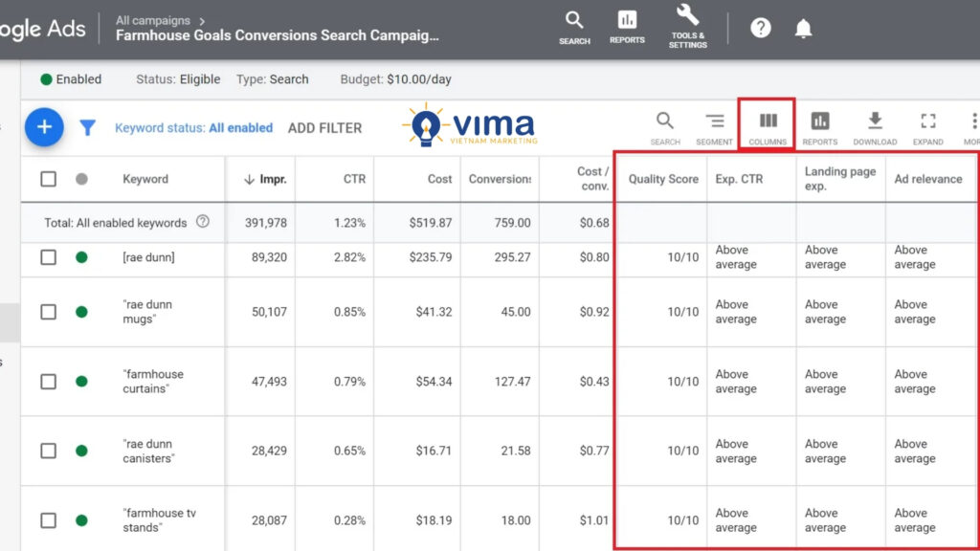Check the [rae dunn] keyword row

(x=48, y=257)
